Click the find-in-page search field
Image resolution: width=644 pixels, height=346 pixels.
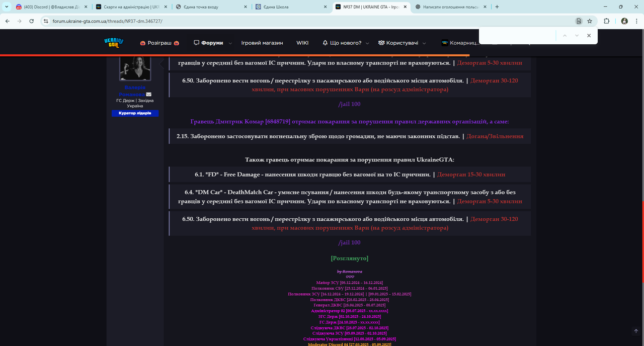(518, 36)
